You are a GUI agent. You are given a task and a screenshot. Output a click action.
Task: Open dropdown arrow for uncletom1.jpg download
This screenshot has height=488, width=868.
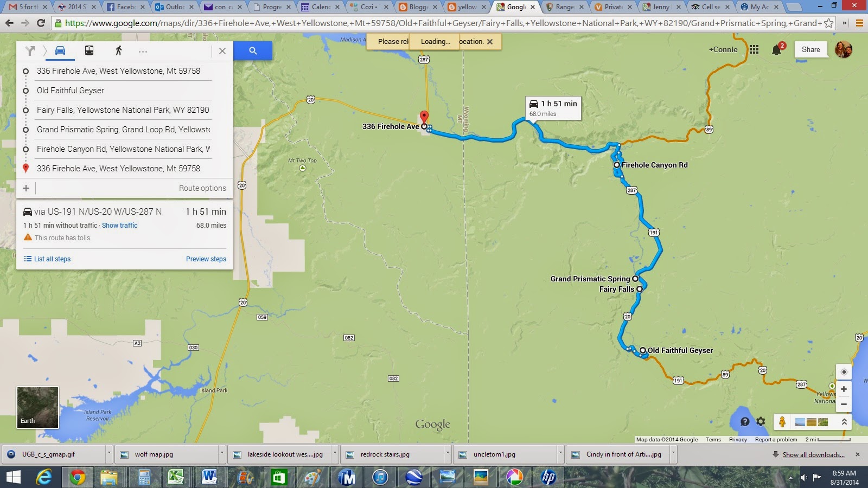560,454
